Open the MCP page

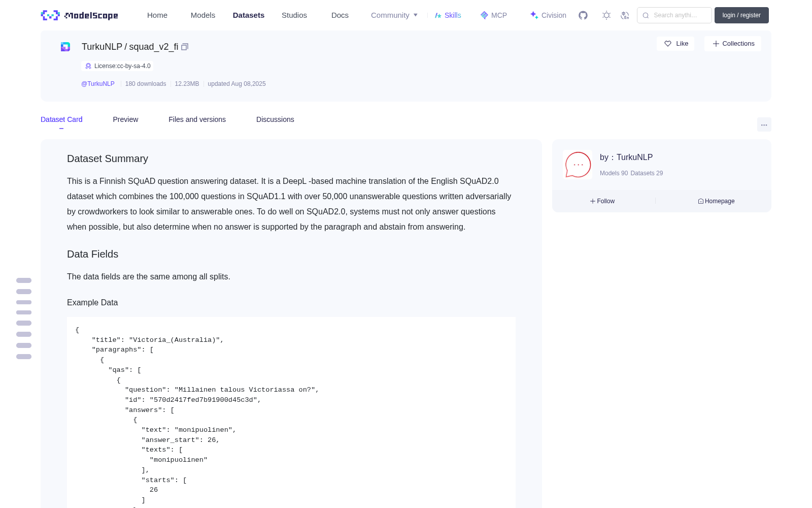click(x=493, y=15)
